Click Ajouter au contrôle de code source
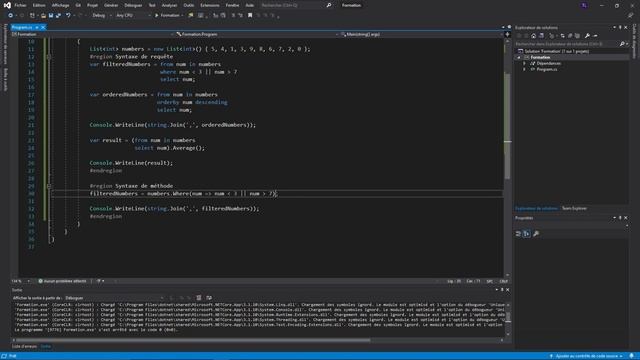Image resolution: width=640 pixels, height=360 pixels. (x=587, y=356)
